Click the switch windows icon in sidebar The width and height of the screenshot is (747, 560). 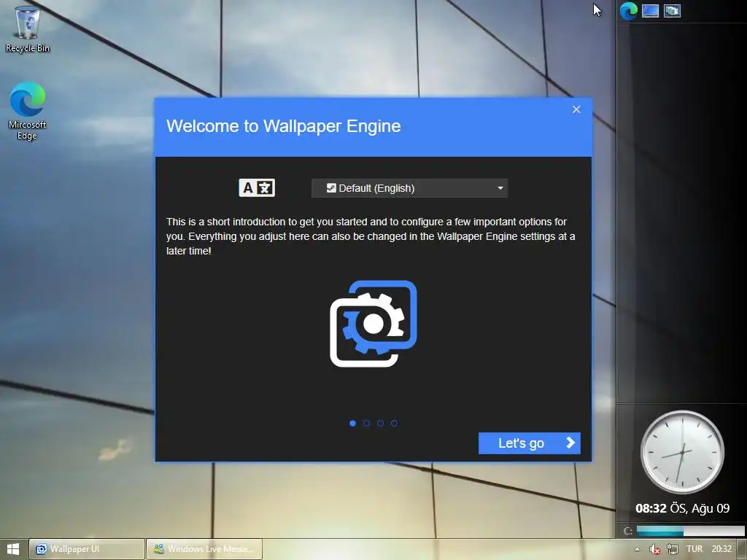click(672, 10)
